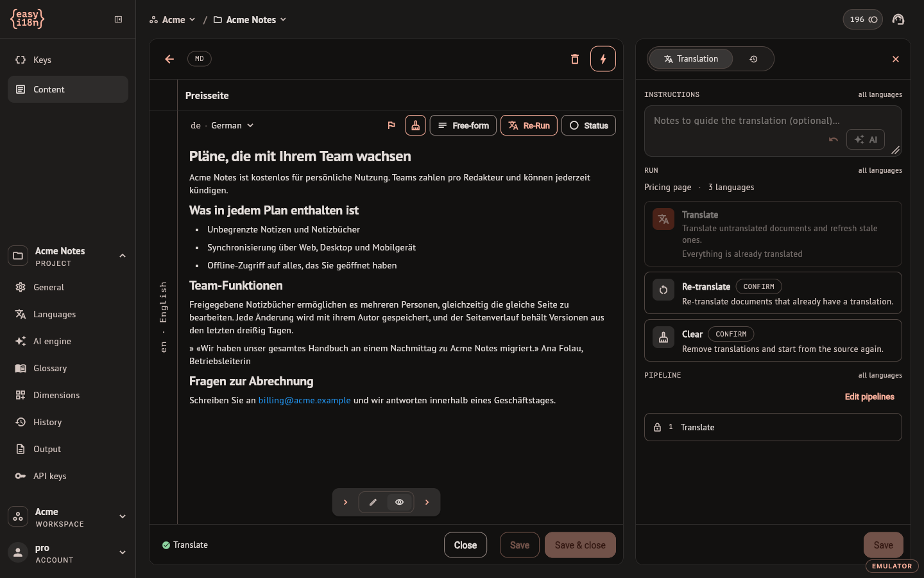Image resolution: width=924 pixels, height=578 pixels.
Task: Click the clear stamp icon in German toolbar
Action: (416, 125)
